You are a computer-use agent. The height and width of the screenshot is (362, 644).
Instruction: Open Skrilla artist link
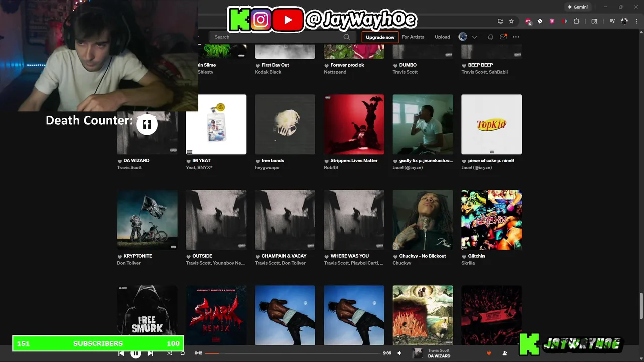coord(468,263)
